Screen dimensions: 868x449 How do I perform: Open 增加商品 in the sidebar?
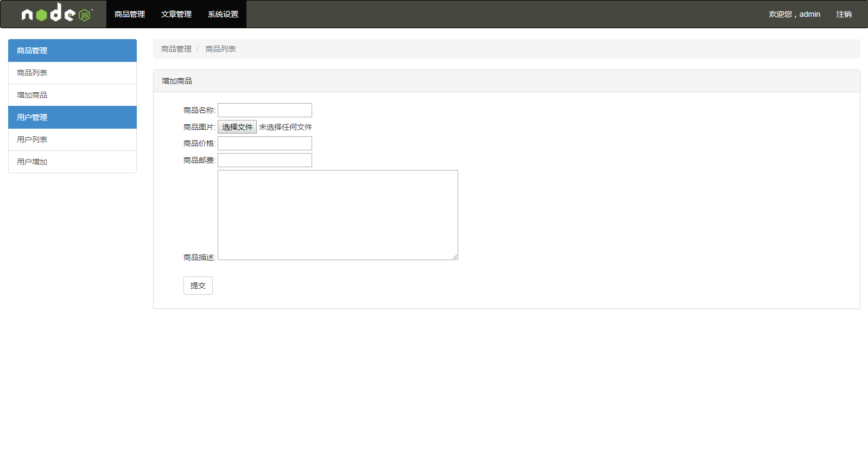coord(72,95)
